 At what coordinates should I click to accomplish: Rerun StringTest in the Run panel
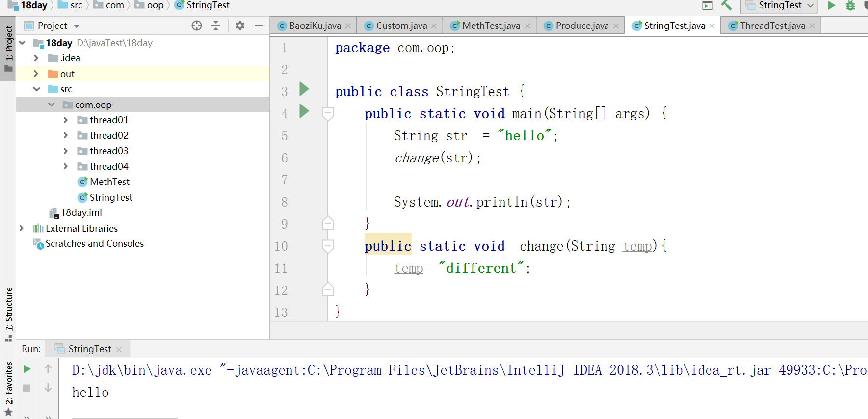[x=27, y=369]
